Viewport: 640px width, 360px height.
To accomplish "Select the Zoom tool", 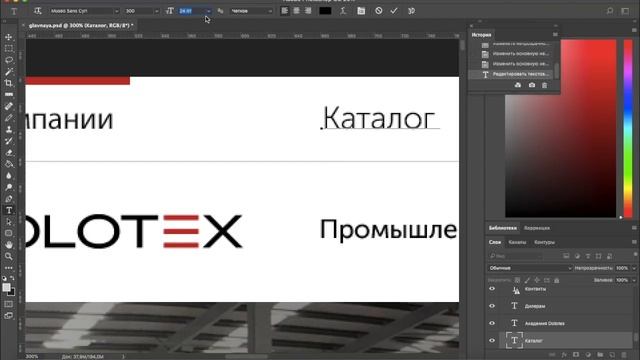I will [9, 256].
